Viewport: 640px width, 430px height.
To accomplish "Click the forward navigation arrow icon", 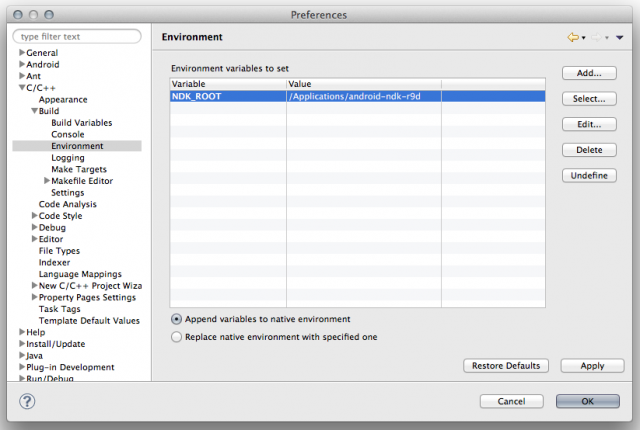I will click(596, 37).
